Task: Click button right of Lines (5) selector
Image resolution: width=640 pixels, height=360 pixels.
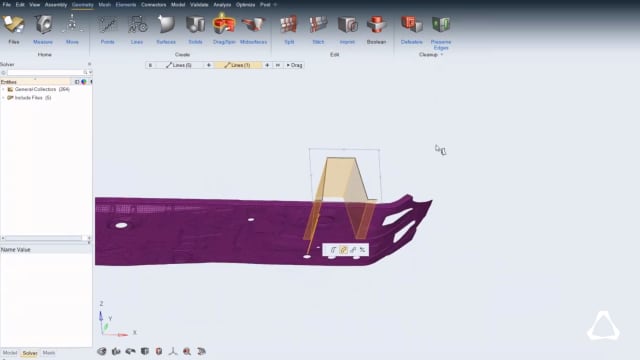Action: tap(209, 65)
